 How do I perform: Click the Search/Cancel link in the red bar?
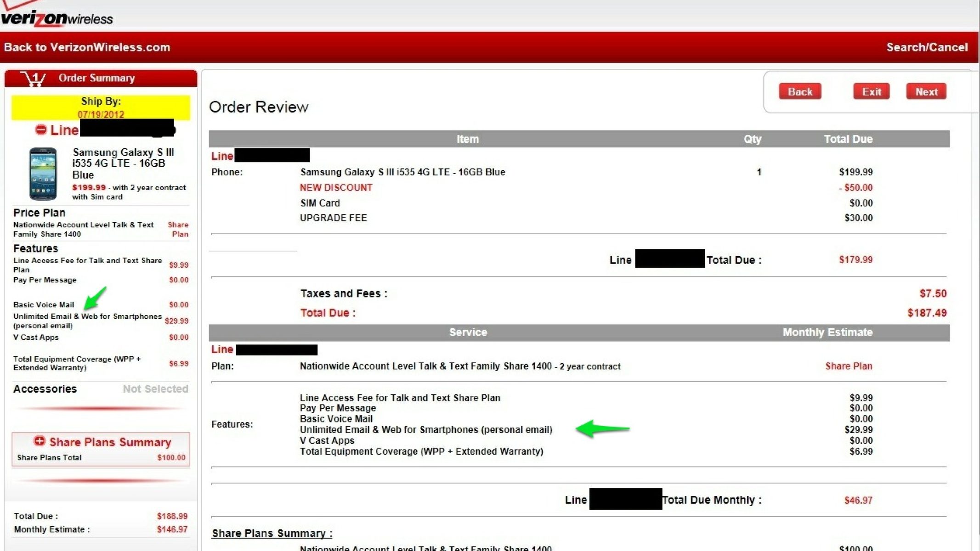click(x=926, y=47)
